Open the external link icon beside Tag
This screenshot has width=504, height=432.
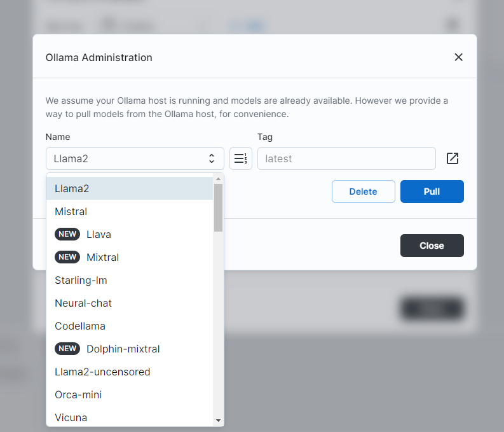[453, 158]
